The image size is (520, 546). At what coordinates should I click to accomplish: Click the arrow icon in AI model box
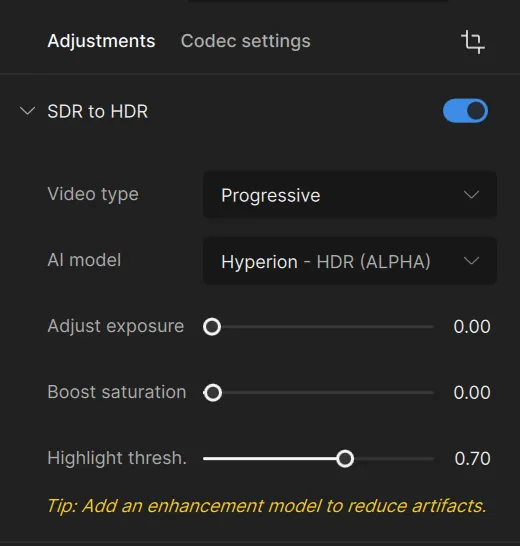471,260
